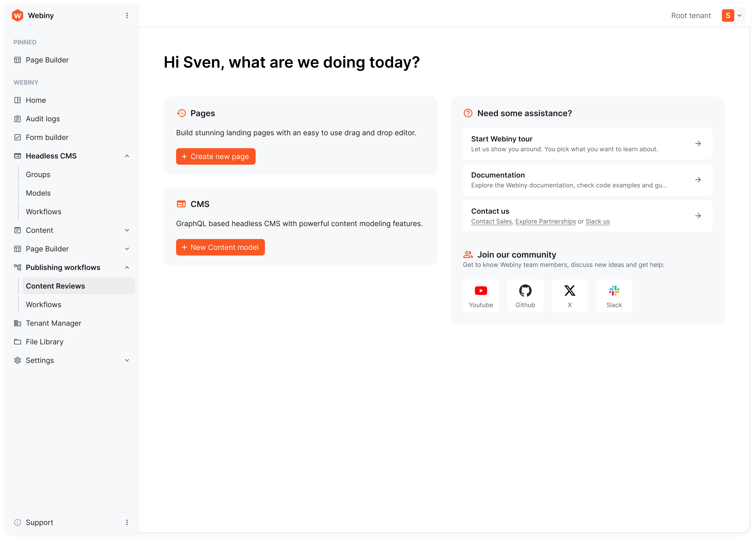The width and height of the screenshot is (756, 541).
Task: Open Tenant Manager
Action: click(x=53, y=323)
